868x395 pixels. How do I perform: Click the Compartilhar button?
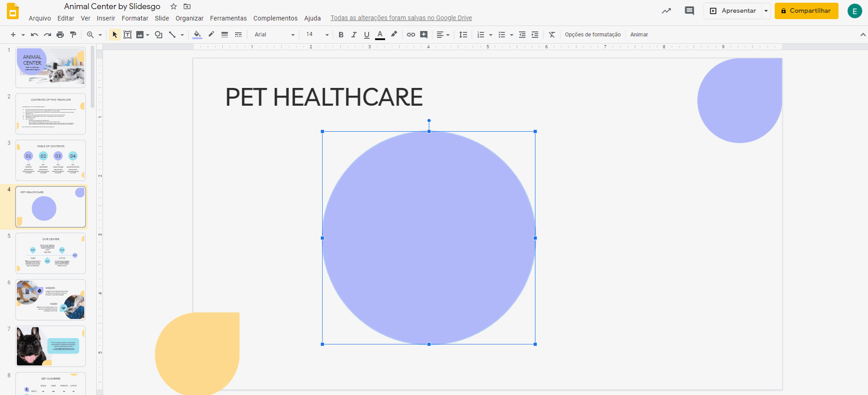(806, 10)
